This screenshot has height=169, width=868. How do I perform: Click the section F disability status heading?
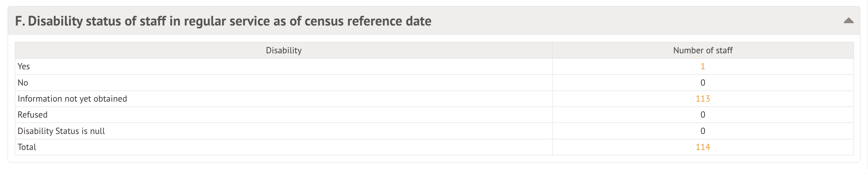(223, 21)
